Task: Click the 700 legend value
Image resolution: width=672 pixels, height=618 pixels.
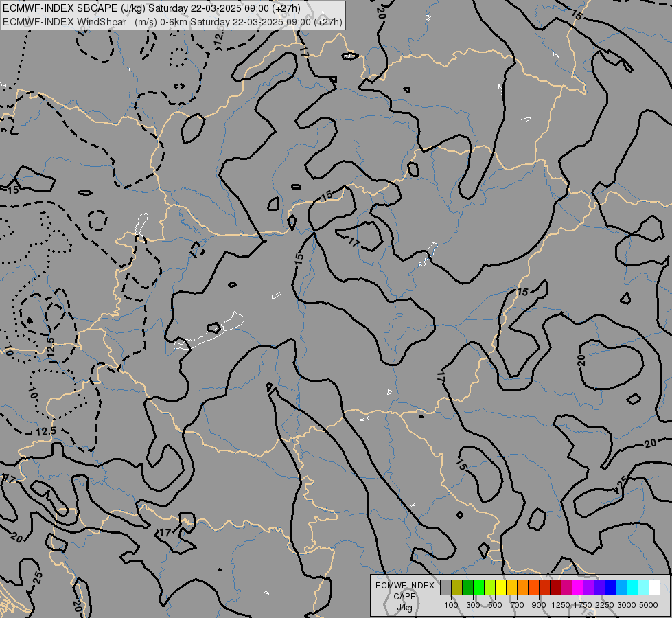Action: 518,605
